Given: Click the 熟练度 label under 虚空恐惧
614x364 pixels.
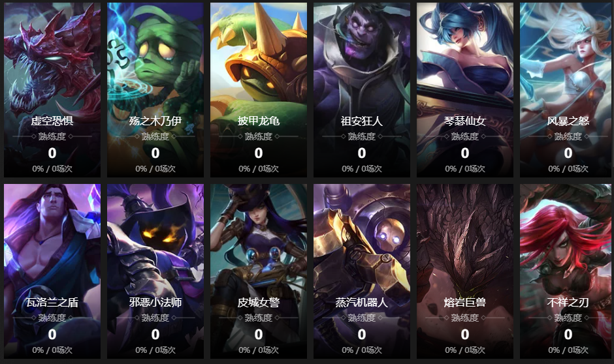Looking at the screenshot, I should [52, 136].
